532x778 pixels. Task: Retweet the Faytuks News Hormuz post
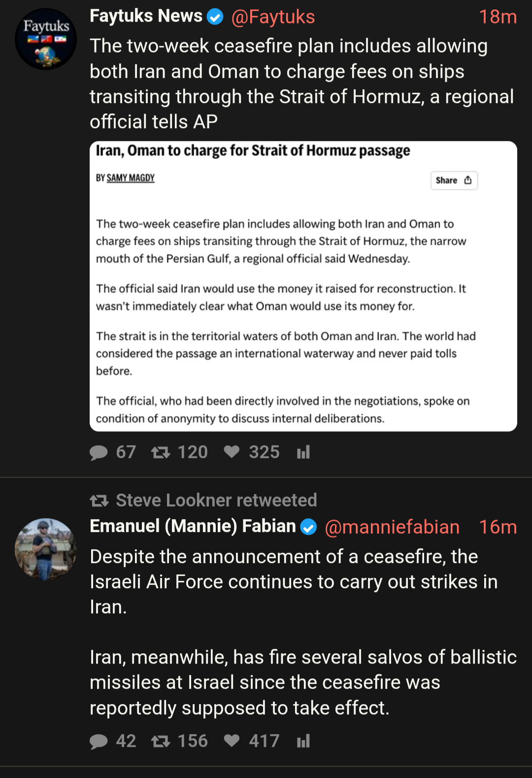click(161, 452)
